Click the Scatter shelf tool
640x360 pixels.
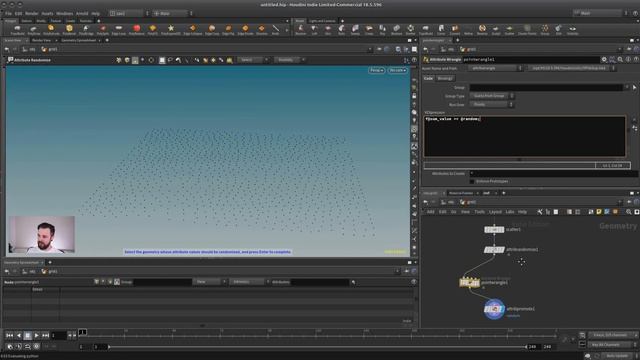coord(509,29)
